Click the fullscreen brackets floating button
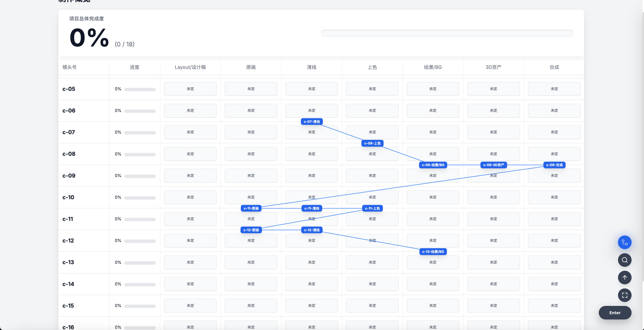Screen dimensions: 644x330 tap(625, 295)
